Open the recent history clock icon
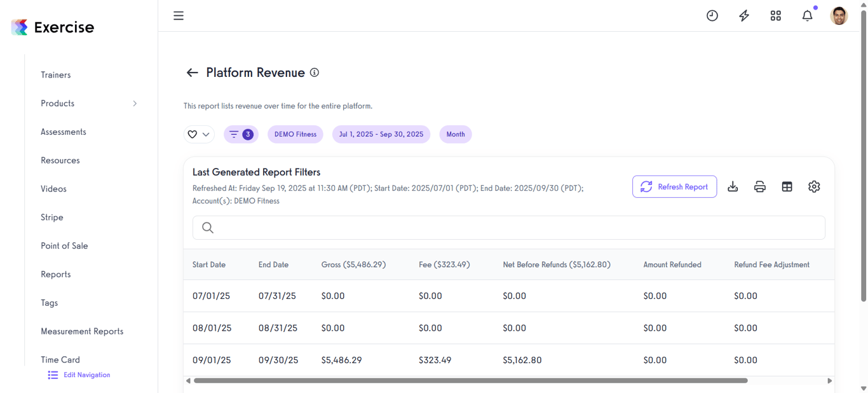Image resolution: width=868 pixels, height=393 pixels. click(712, 15)
